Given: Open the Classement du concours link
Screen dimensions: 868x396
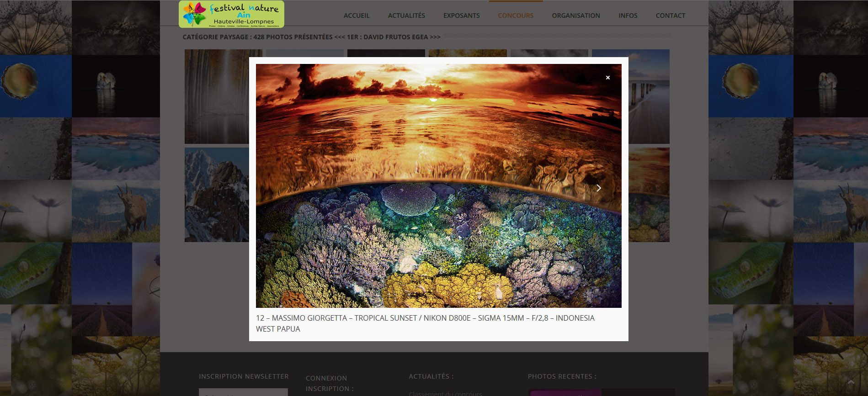Looking at the screenshot, I should (445, 393).
